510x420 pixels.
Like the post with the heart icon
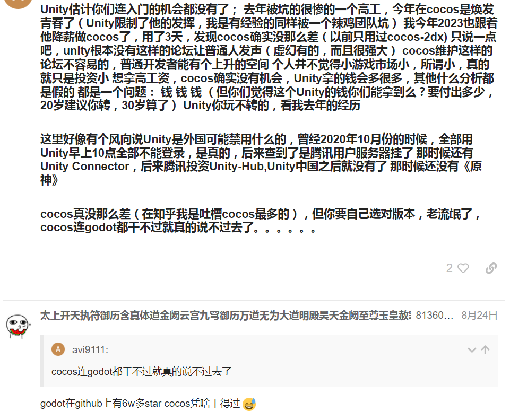click(463, 268)
